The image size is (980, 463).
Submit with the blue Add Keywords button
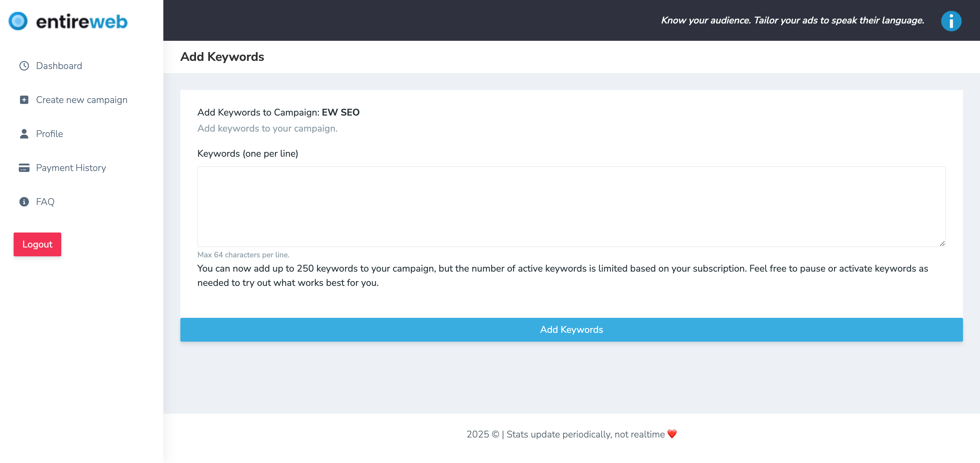[x=571, y=329]
